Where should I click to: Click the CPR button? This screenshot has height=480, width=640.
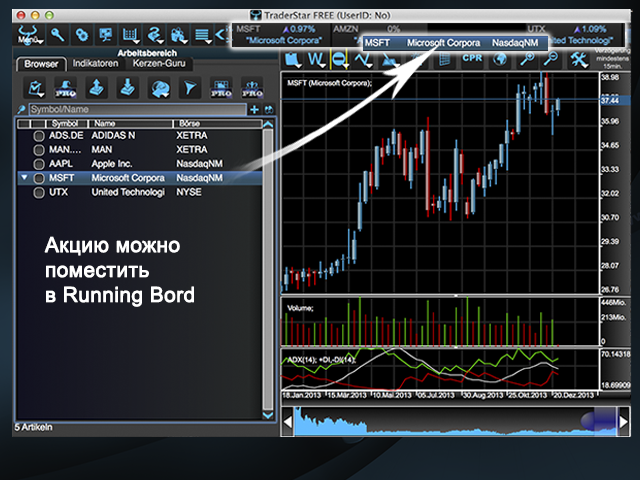[472, 58]
